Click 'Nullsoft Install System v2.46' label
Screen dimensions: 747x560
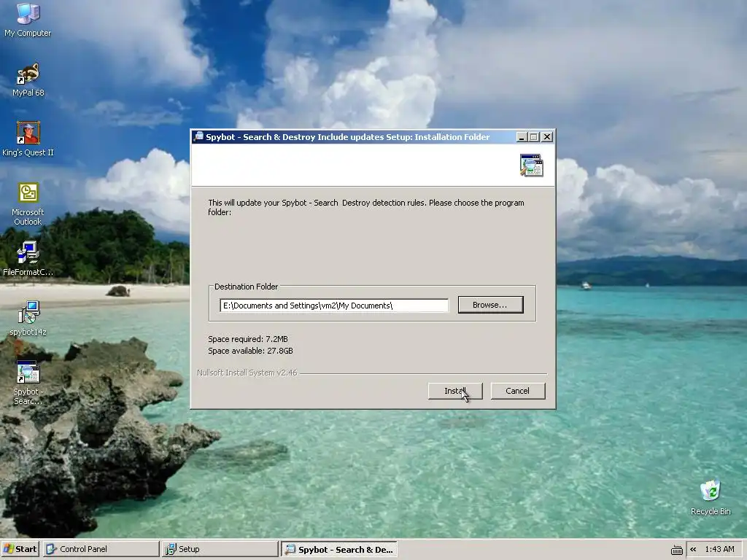pos(247,373)
